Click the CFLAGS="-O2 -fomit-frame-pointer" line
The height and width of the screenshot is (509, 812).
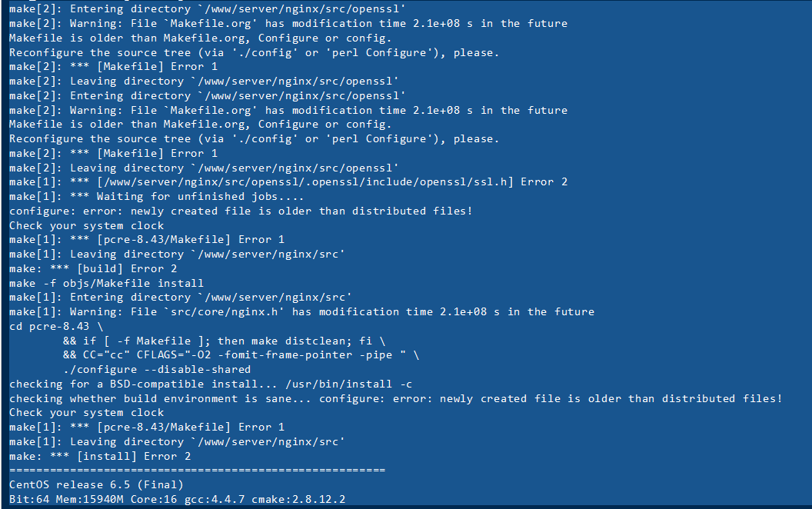click(x=241, y=355)
